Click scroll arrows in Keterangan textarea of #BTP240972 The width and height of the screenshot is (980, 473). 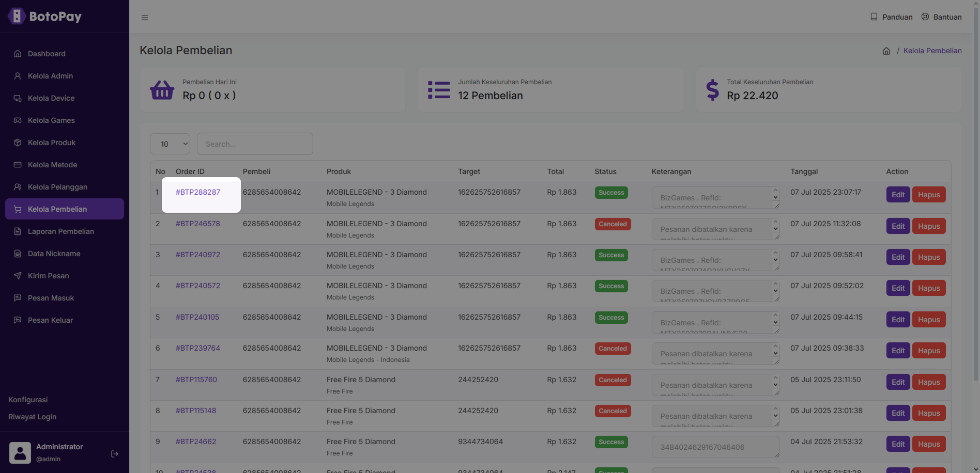[x=775, y=257]
